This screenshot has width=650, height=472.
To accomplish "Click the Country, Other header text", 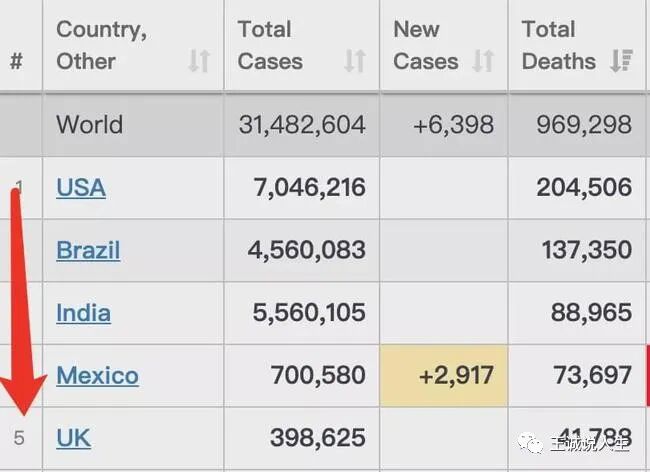I will pos(102,46).
